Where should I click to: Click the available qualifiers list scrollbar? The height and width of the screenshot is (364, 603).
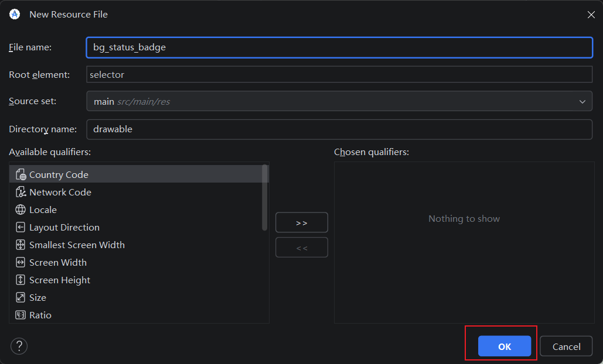pyautogui.click(x=265, y=197)
